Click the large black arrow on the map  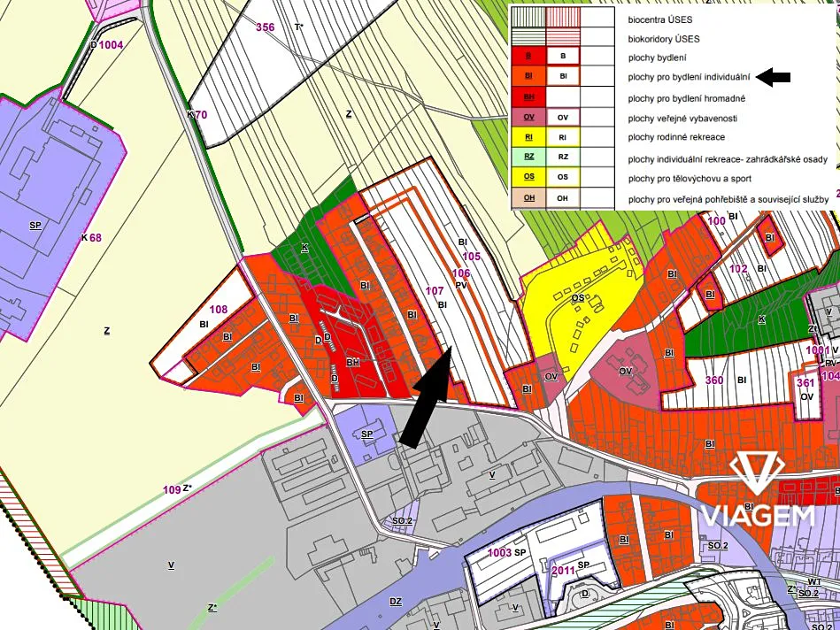(x=427, y=396)
